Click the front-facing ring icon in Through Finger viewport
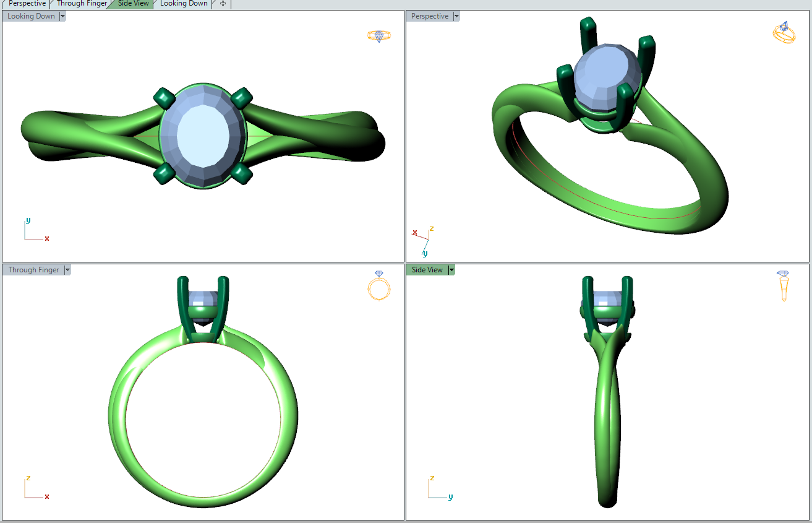Screen dimensions: 812x523 pyautogui.click(x=378, y=285)
